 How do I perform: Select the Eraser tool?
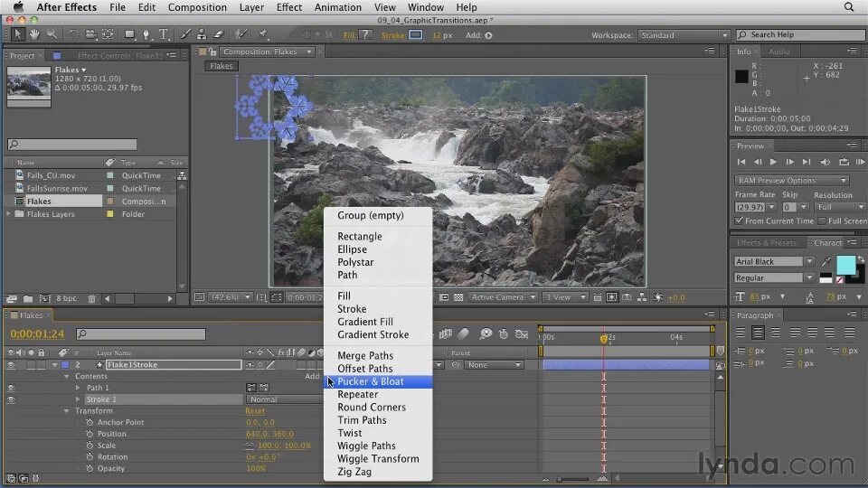(219, 34)
